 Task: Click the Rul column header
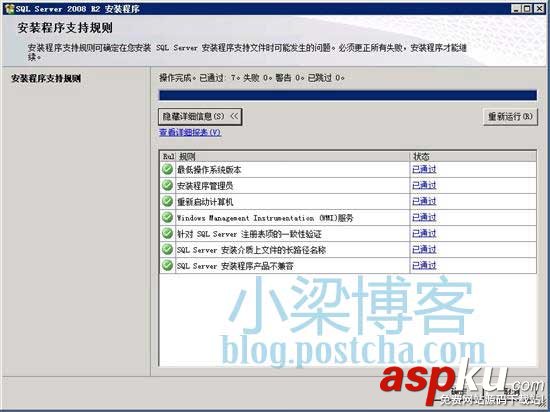pos(168,156)
